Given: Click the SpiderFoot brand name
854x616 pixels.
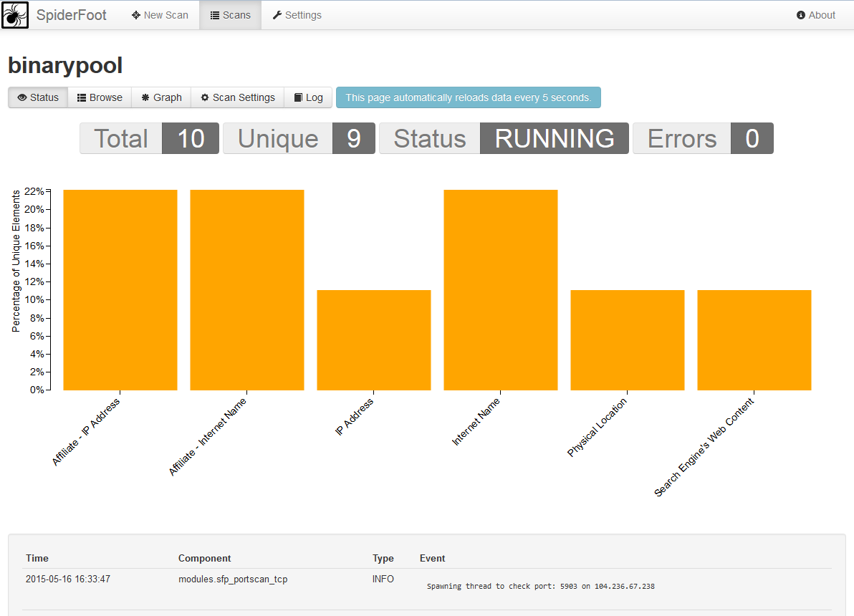Looking at the screenshot, I should click(x=72, y=15).
